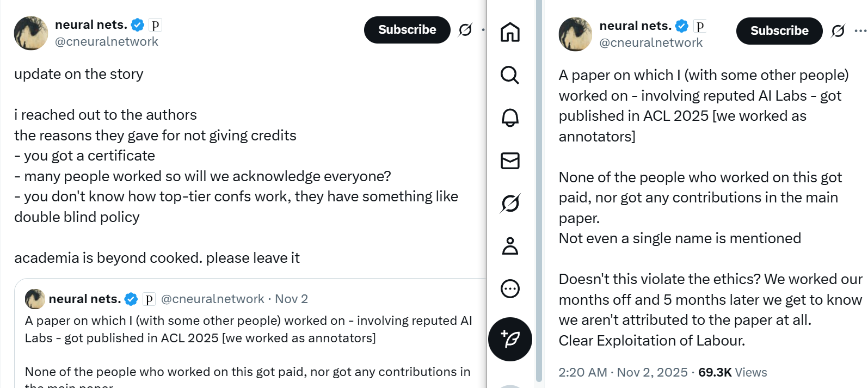Open Search and Explore in sidebar
The width and height of the screenshot is (868, 388).
[510, 75]
